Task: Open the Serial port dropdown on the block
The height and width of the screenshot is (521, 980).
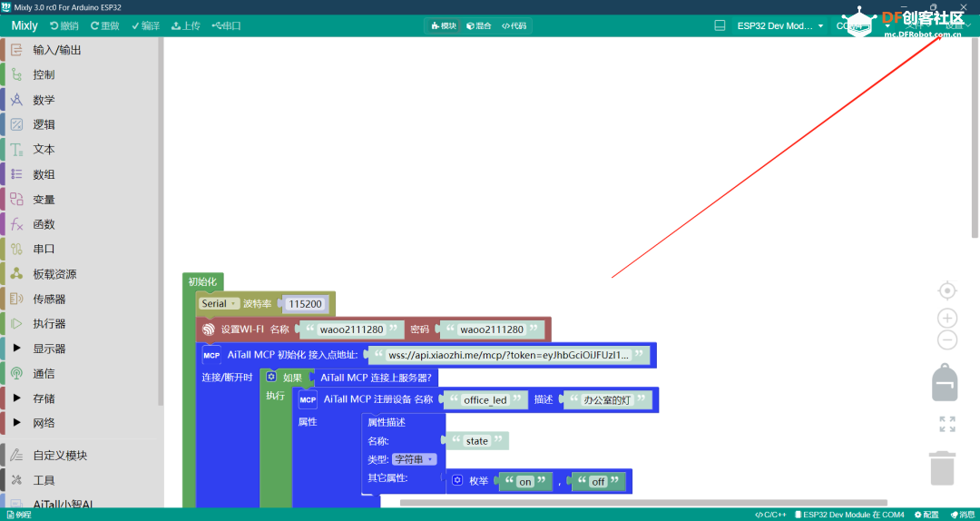Action: [219, 303]
